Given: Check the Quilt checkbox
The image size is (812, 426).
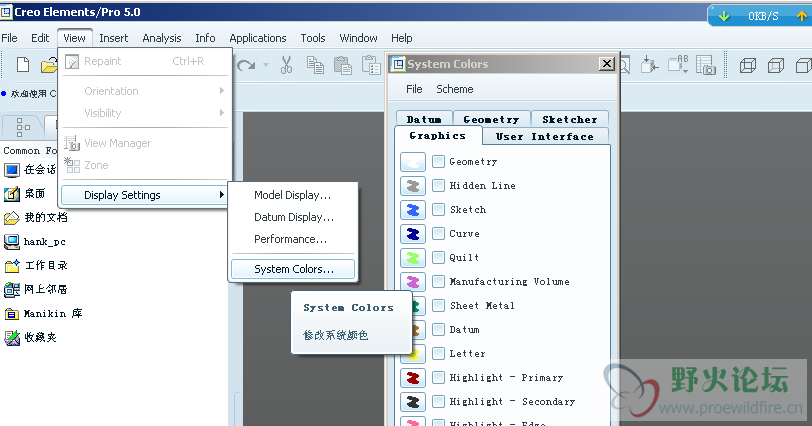Looking at the screenshot, I should [438, 257].
